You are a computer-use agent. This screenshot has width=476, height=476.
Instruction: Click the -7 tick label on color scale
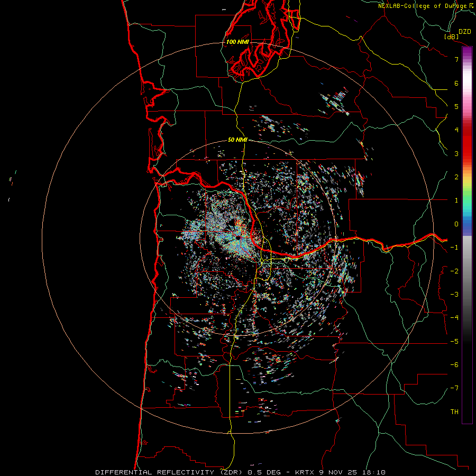(454, 388)
